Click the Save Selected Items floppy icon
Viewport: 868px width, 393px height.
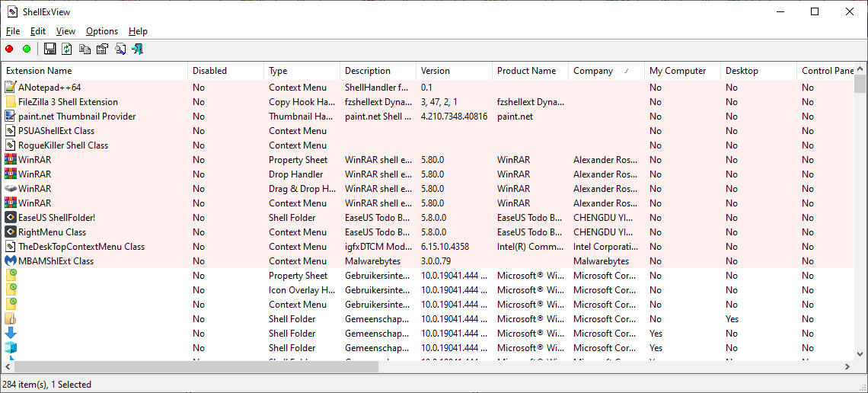coord(49,50)
